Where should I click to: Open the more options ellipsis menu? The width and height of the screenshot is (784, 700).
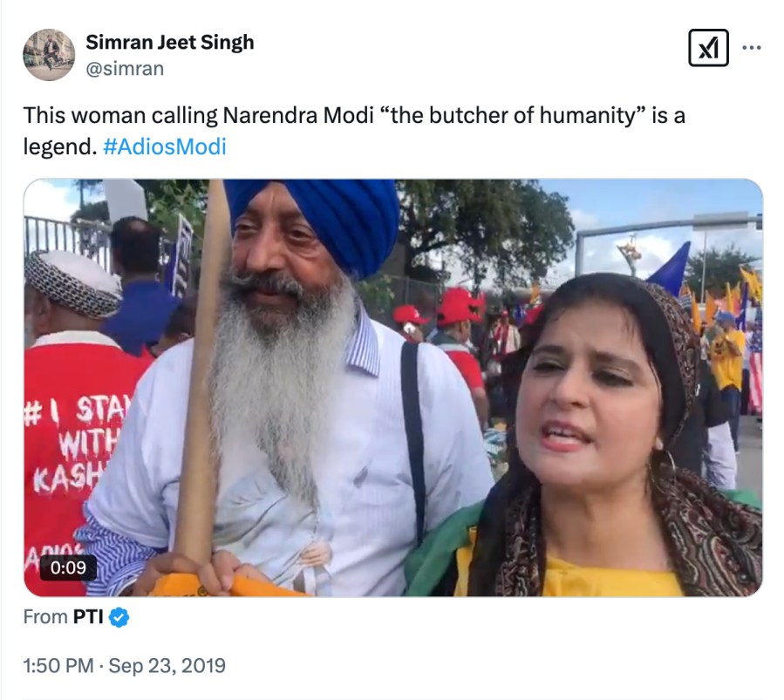click(x=752, y=48)
